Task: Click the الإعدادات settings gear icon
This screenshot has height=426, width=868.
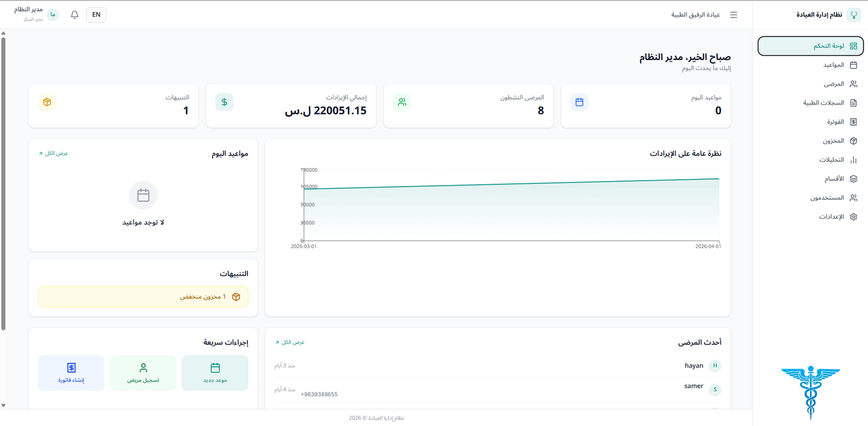Action: (x=853, y=217)
